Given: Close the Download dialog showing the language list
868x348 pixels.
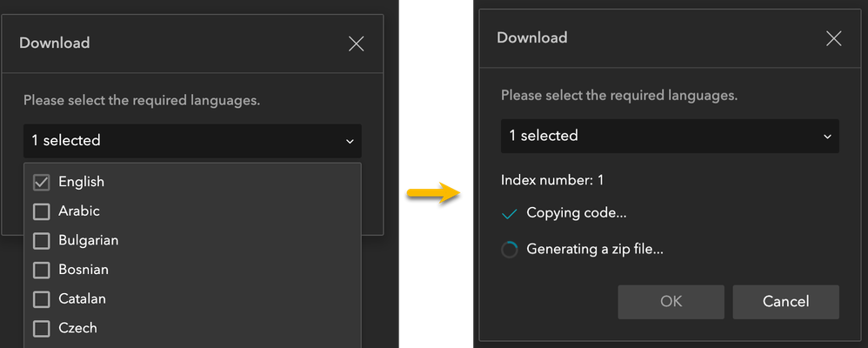Looking at the screenshot, I should click(356, 43).
